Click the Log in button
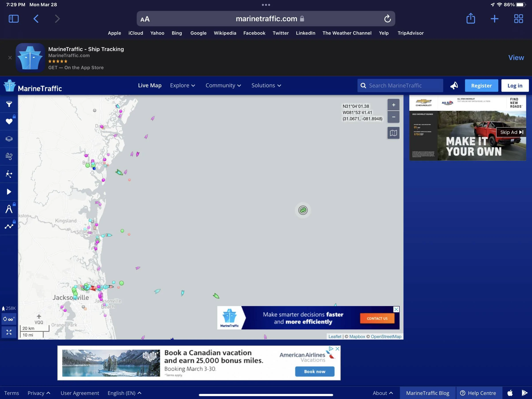 coord(515,86)
